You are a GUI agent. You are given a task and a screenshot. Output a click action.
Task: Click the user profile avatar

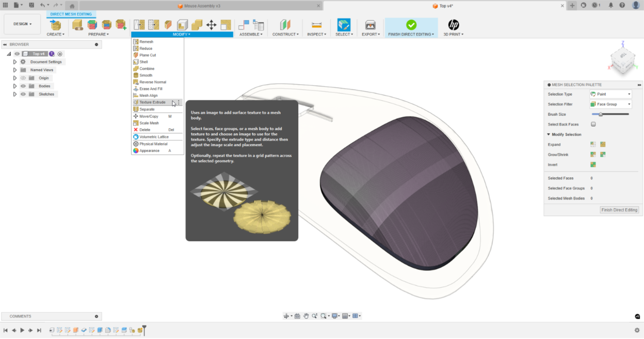click(x=636, y=5)
